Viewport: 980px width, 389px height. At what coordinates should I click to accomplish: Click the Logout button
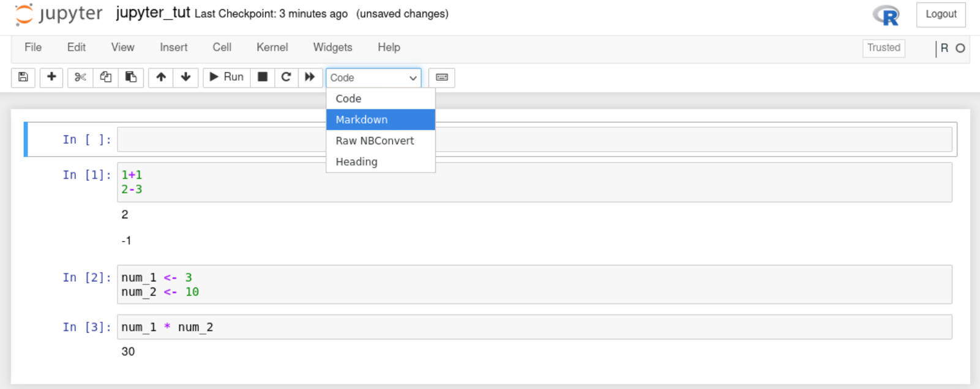coord(941,15)
